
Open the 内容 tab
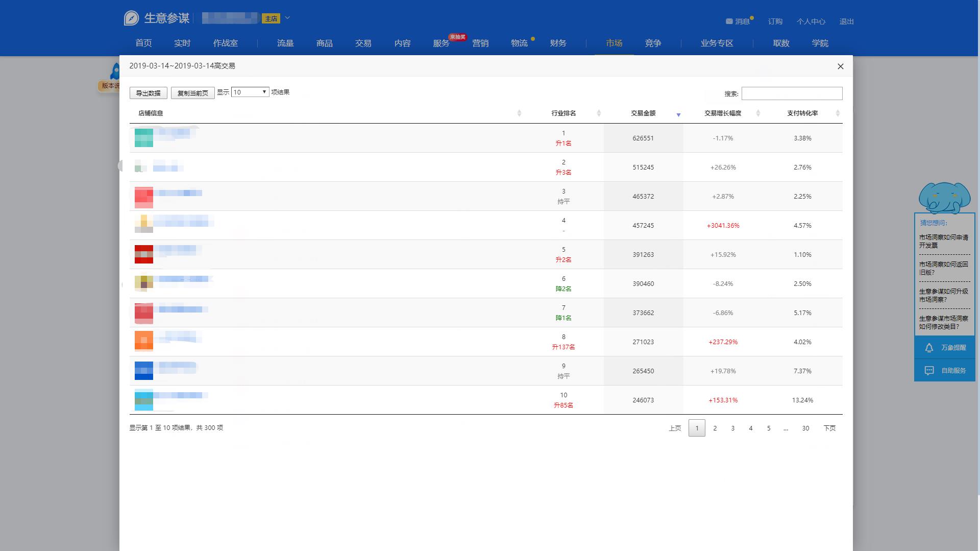point(403,43)
